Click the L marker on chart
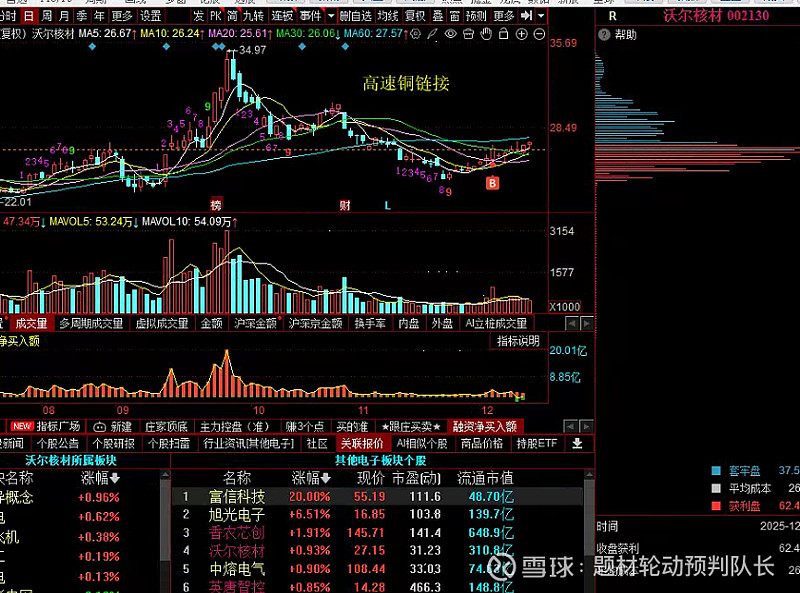This screenshot has width=800, height=593. [387, 205]
